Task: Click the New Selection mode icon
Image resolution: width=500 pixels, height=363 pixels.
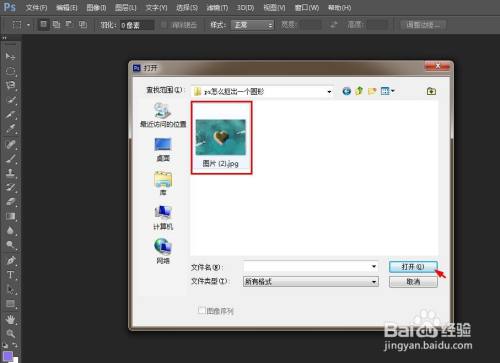Action: pyautogui.click(x=43, y=24)
